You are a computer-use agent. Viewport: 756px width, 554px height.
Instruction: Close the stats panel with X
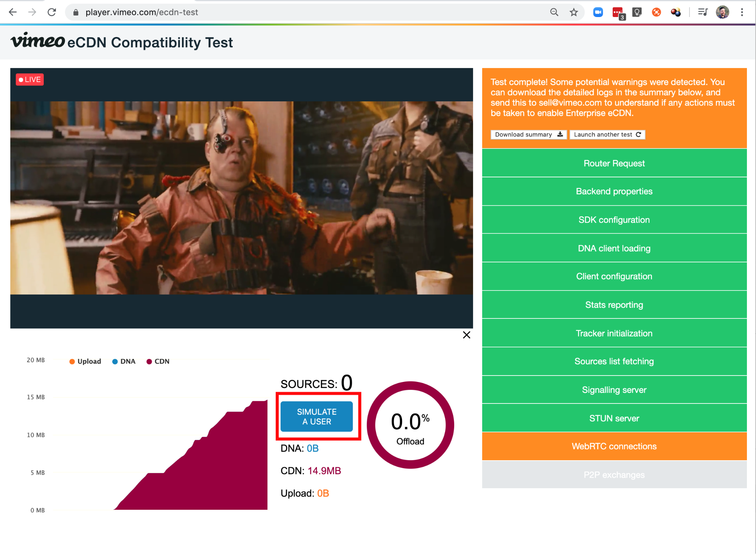(467, 335)
